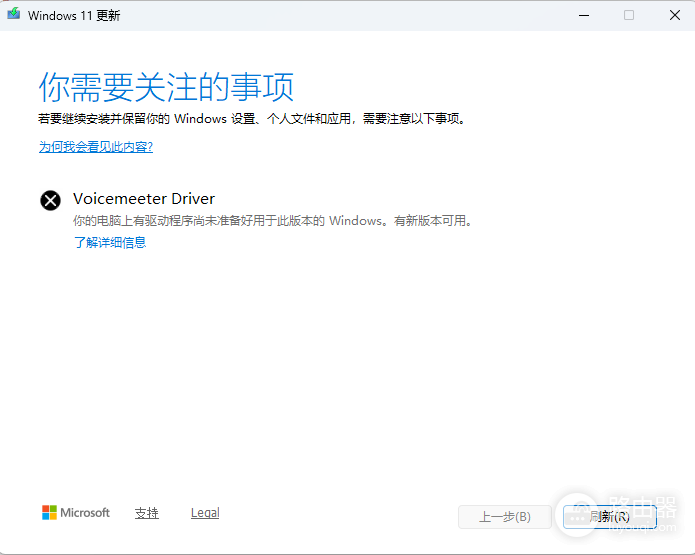Minimize the Windows 11 update window

[x=584, y=16]
